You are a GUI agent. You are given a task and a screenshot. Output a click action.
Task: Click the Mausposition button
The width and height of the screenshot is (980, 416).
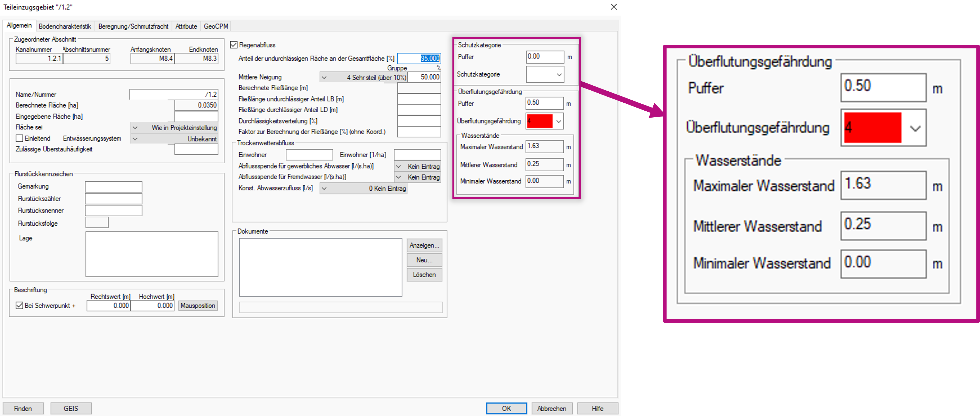(198, 305)
